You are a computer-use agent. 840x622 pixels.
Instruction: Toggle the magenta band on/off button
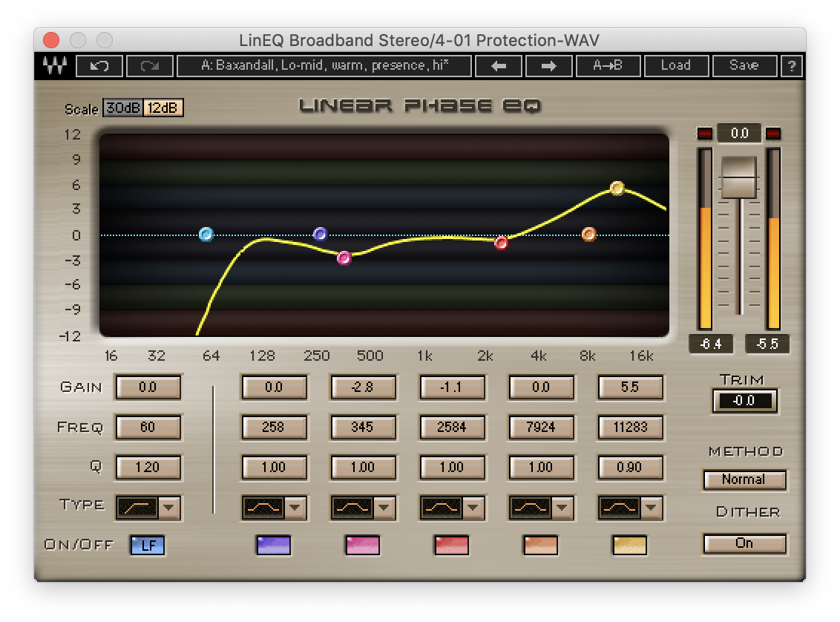coord(363,546)
